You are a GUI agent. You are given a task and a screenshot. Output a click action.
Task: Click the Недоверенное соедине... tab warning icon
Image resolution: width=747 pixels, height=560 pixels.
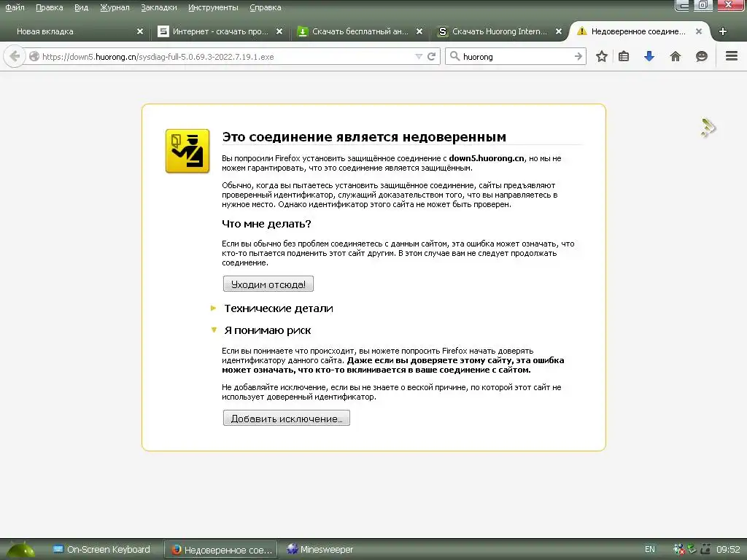[x=581, y=31]
